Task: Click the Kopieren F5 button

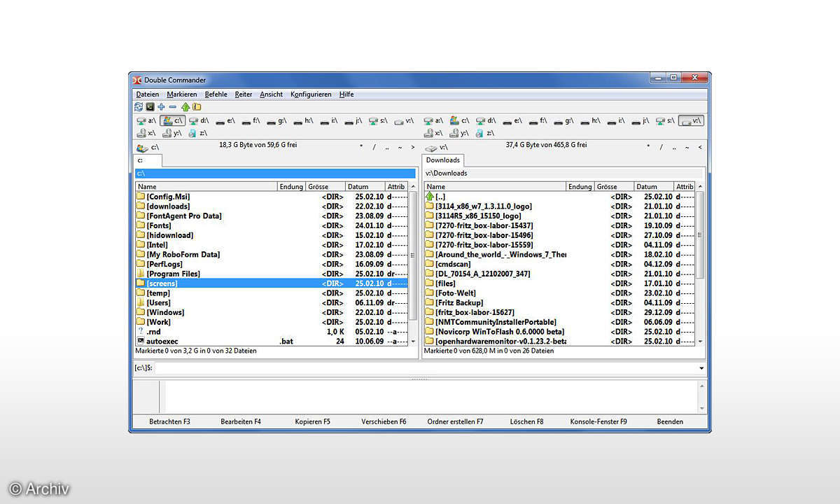Action: point(312,421)
